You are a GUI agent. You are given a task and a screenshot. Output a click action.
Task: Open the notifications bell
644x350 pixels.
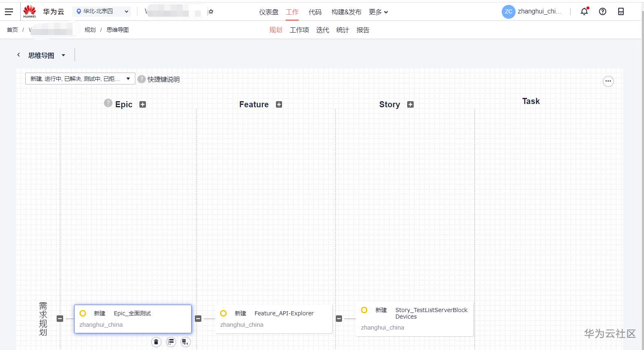(584, 11)
